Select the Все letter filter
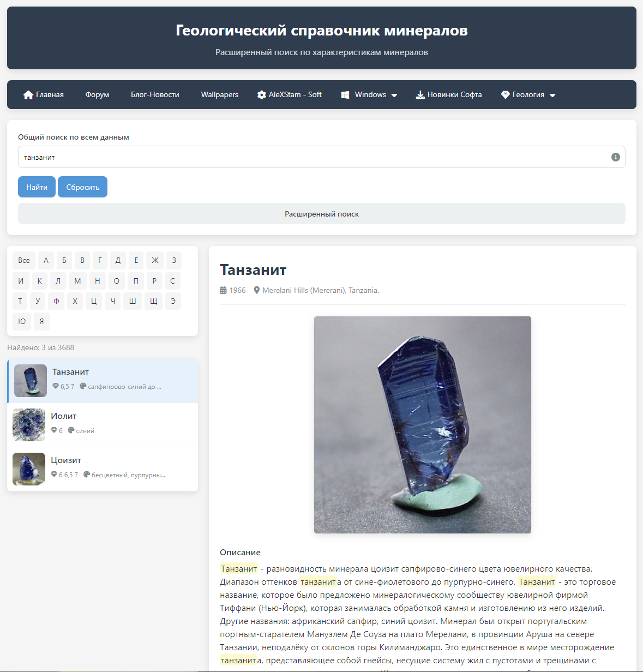This screenshot has width=643, height=672. tap(24, 260)
